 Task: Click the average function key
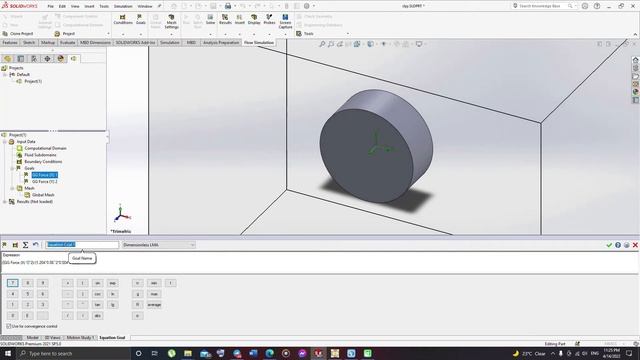(x=154, y=304)
